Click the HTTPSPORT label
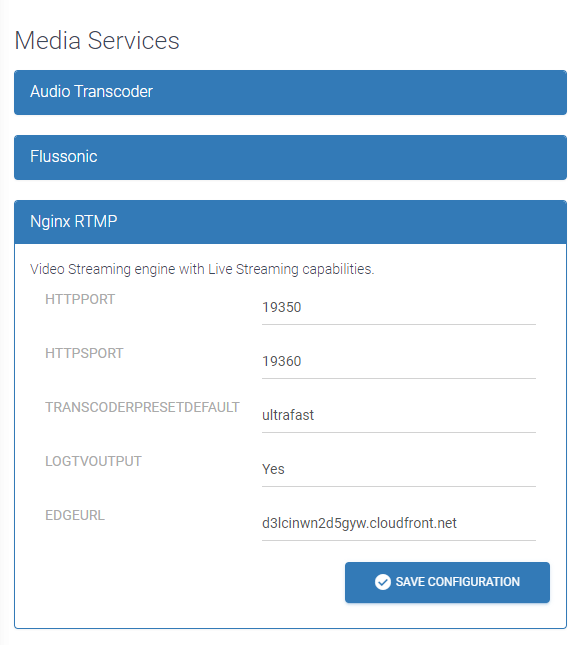This screenshot has height=645, width=581. tap(84, 353)
